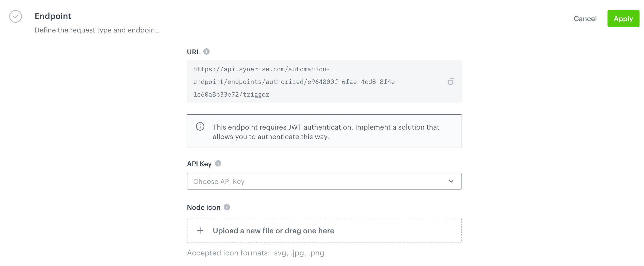Image resolution: width=644 pixels, height=266 pixels.
Task: Click the checkmark circle beside Endpoint heading
Action: click(15, 16)
